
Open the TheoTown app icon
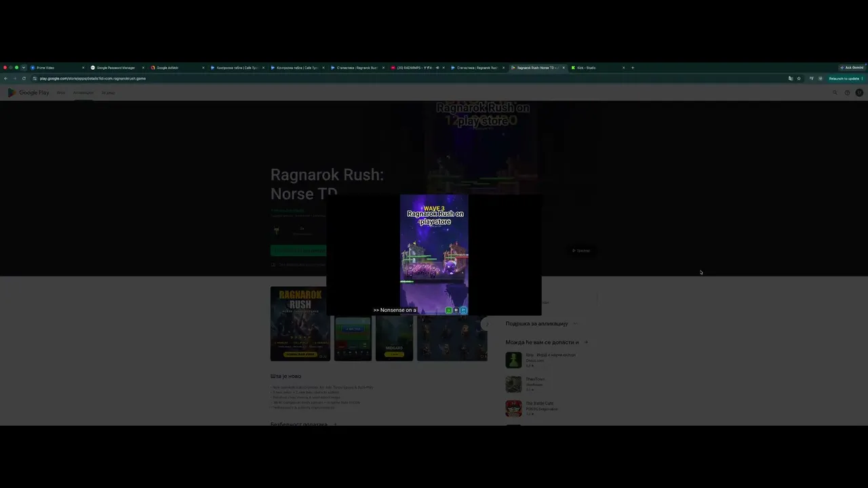(x=513, y=384)
